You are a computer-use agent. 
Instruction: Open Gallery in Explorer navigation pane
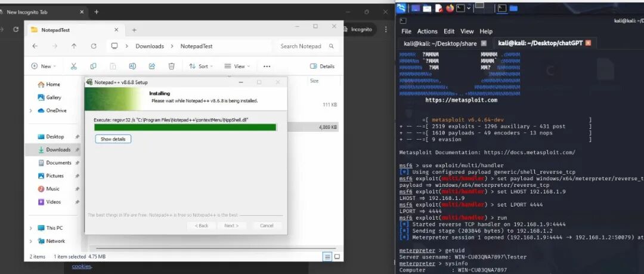49,97
